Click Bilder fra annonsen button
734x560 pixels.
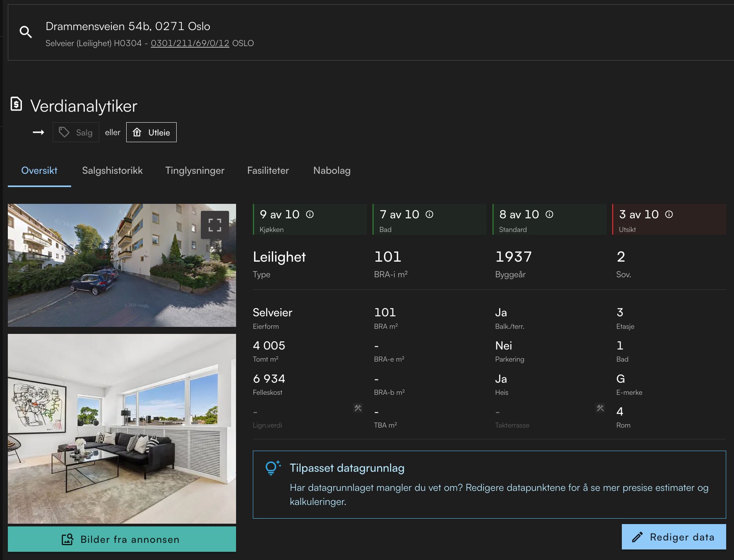coord(122,539)
